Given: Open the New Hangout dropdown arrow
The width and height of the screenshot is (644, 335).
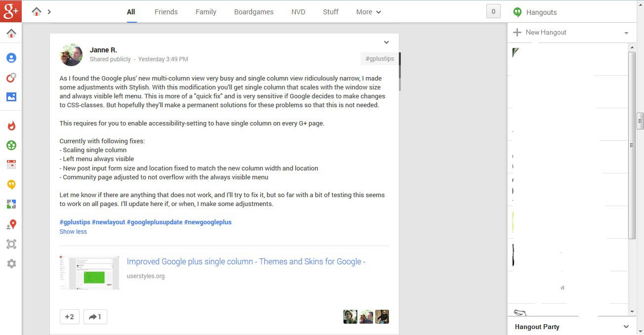Looking at the screenshot, I should click(626, 33).
